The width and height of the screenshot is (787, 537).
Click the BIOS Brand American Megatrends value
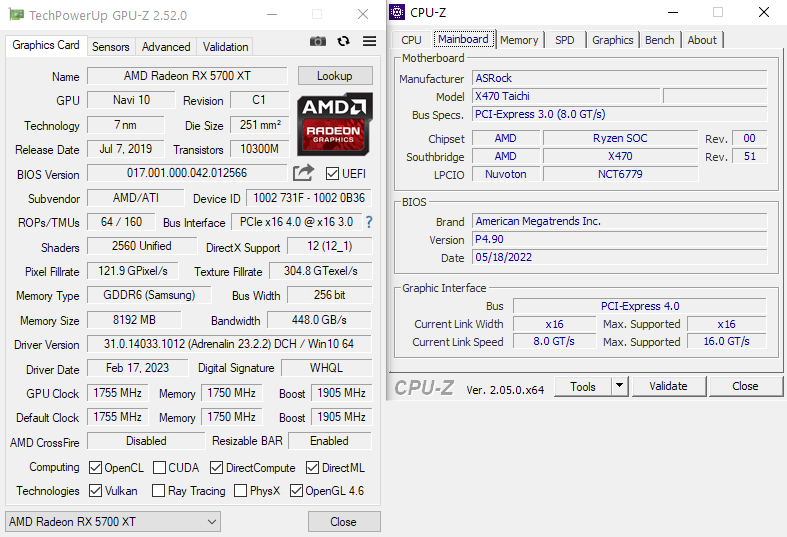pos(619,221)
